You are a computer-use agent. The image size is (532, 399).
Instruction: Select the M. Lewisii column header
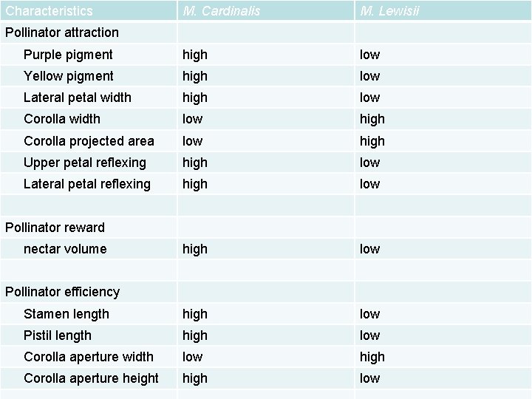click(x=389, y=11)
